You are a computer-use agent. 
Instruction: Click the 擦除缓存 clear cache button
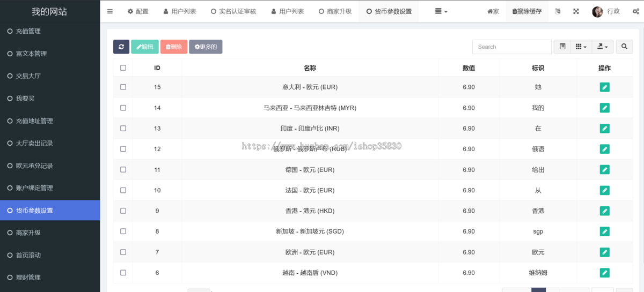point(527,11)
